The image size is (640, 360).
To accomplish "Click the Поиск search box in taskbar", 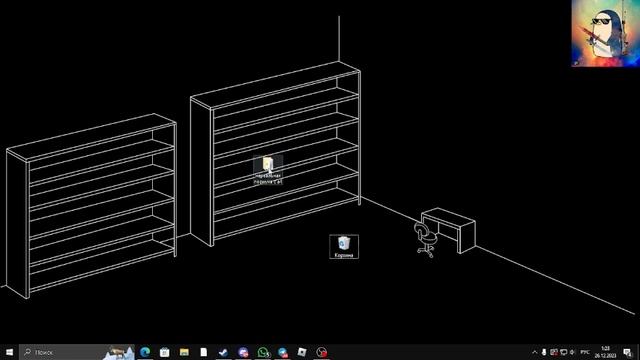I will [77, 352].
